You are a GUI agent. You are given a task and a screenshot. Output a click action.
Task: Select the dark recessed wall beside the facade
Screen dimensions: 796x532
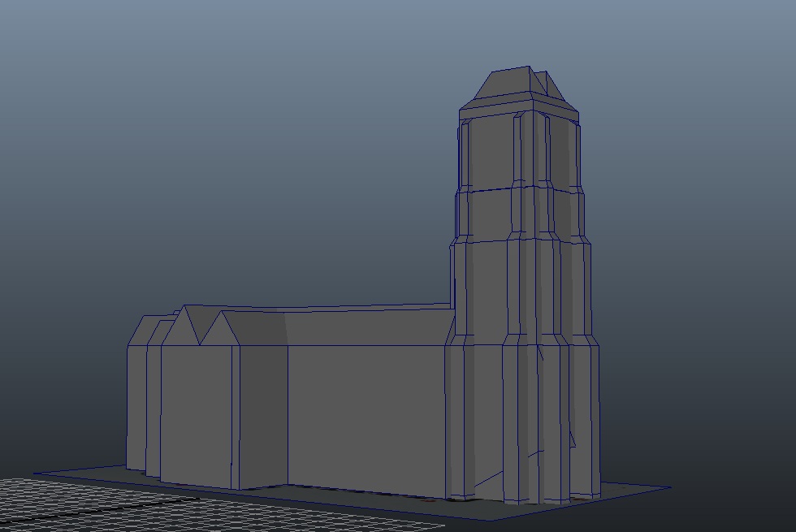[x=262, y=414]
